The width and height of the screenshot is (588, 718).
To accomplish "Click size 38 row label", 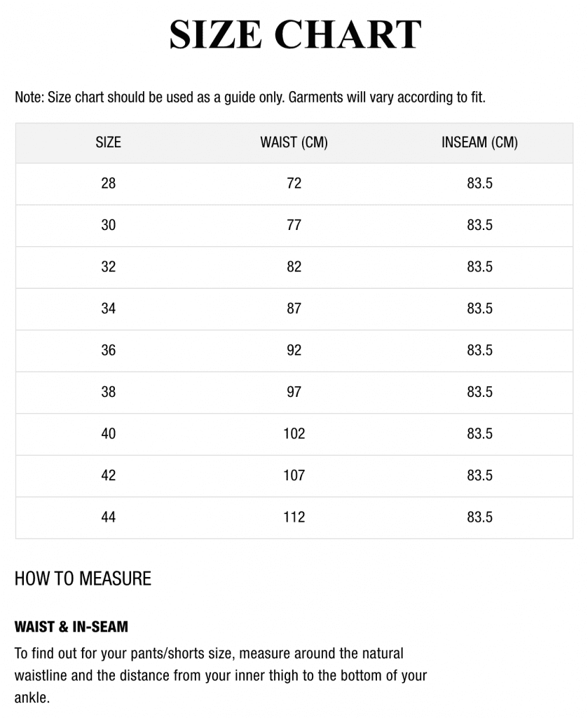I will (109, 392).
